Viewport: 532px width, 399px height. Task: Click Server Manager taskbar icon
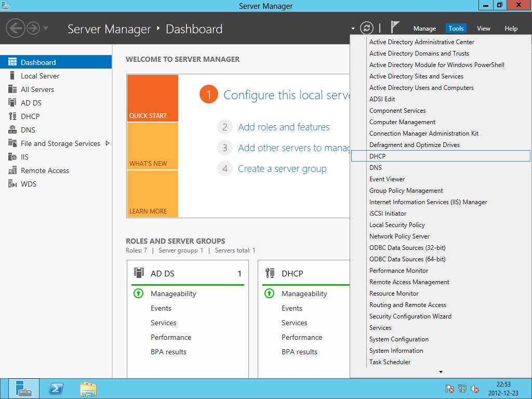pyautogui.click(x=24, y=389)
